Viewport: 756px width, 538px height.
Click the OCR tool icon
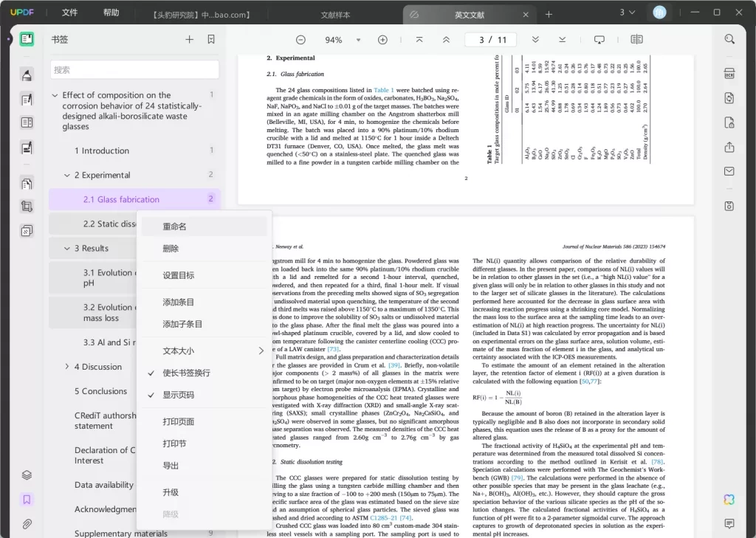[x=729, y=74]
